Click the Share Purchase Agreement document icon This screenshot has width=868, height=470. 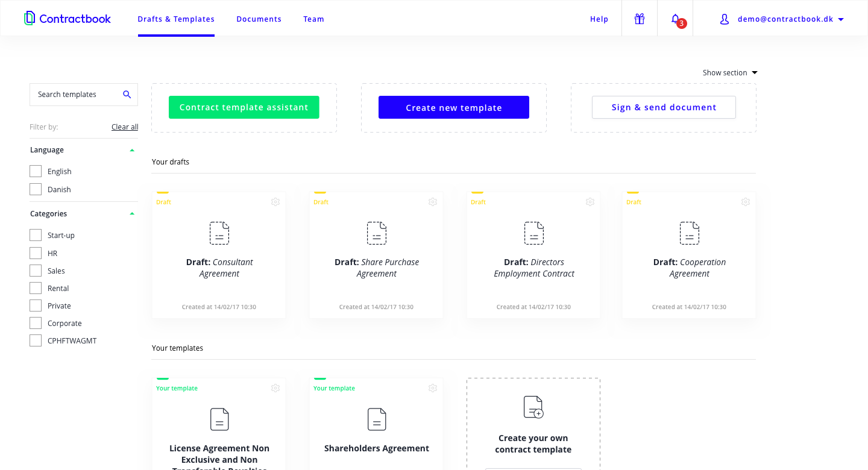377,233
